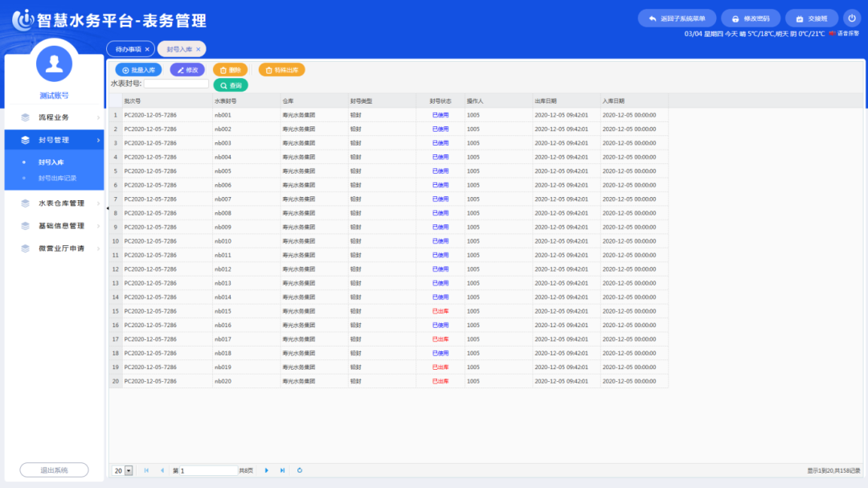Click 返回子系统菜单 button
This screenshot has width=868, height=488.
pos(677,18)
